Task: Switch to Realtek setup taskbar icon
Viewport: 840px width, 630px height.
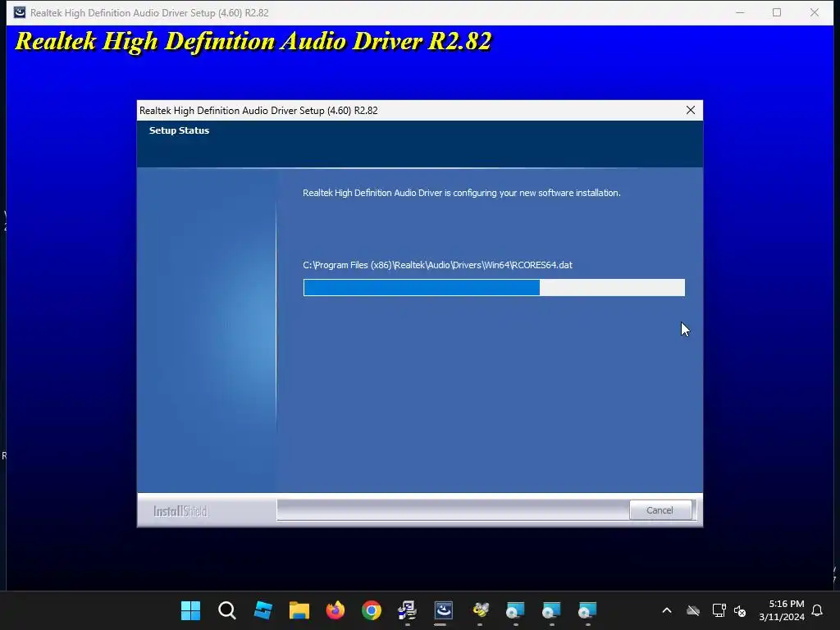Action: pyautogui.click(x=444, y=610)
